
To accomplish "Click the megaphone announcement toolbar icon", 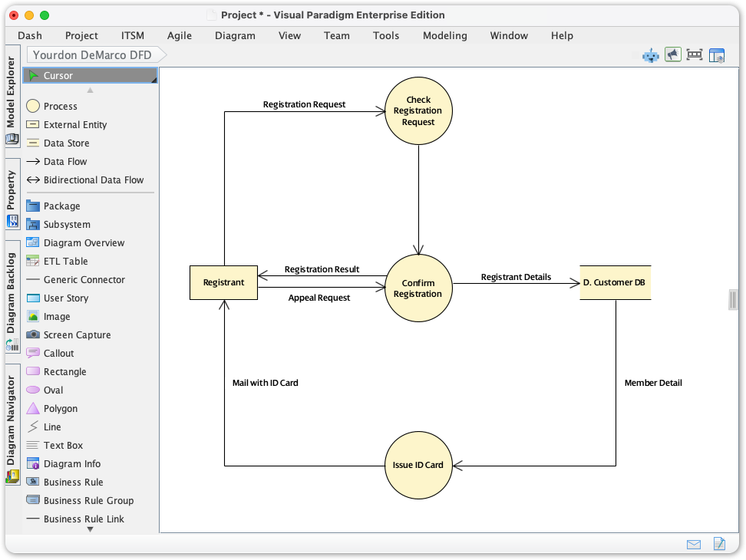I will click(673, 54).
